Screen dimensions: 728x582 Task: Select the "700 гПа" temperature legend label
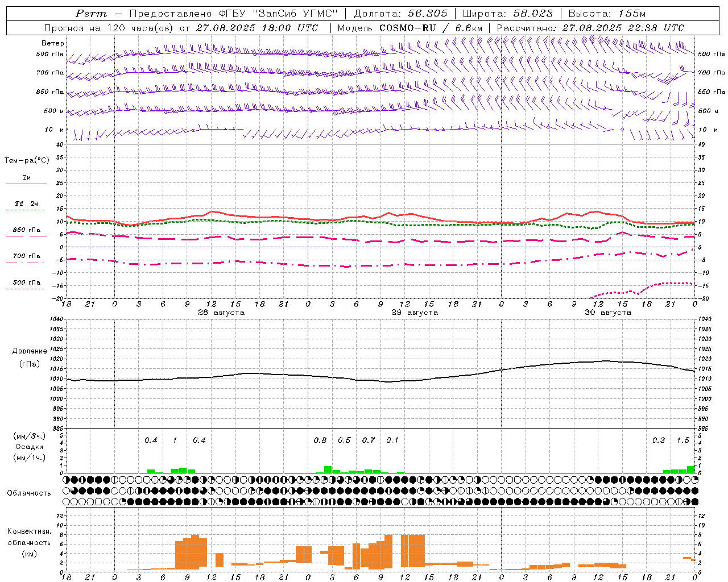27,256
